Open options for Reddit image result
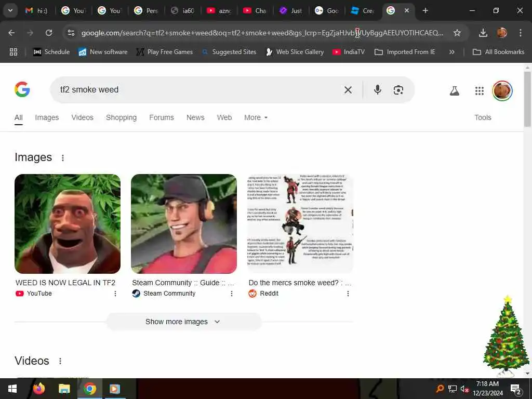532x399 pixels. (x=348, y=294)
